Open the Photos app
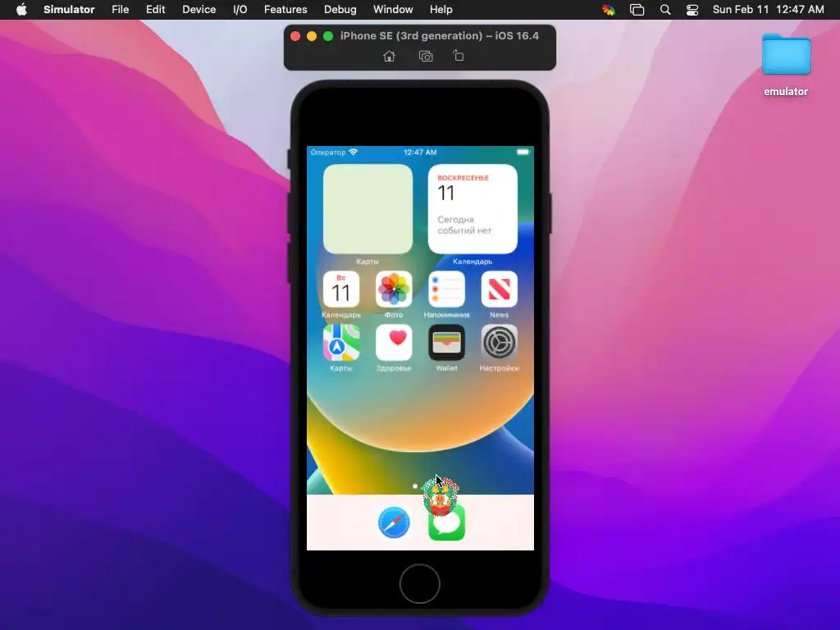 tap(394, 290)
